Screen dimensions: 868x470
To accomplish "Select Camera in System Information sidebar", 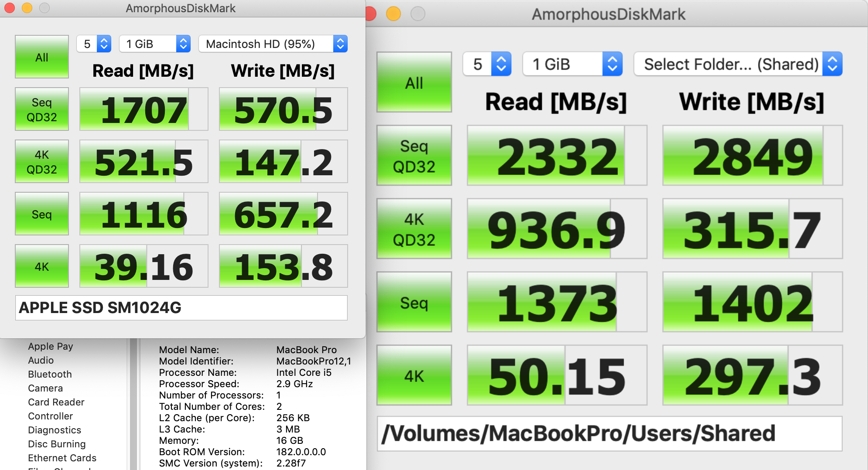I will pos(45,388).
